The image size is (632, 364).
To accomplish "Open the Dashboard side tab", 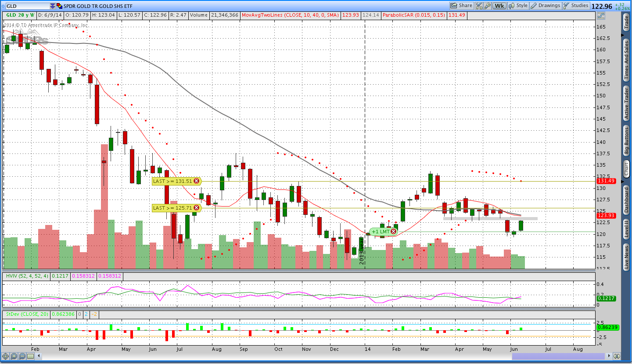I will click(626, 200).
